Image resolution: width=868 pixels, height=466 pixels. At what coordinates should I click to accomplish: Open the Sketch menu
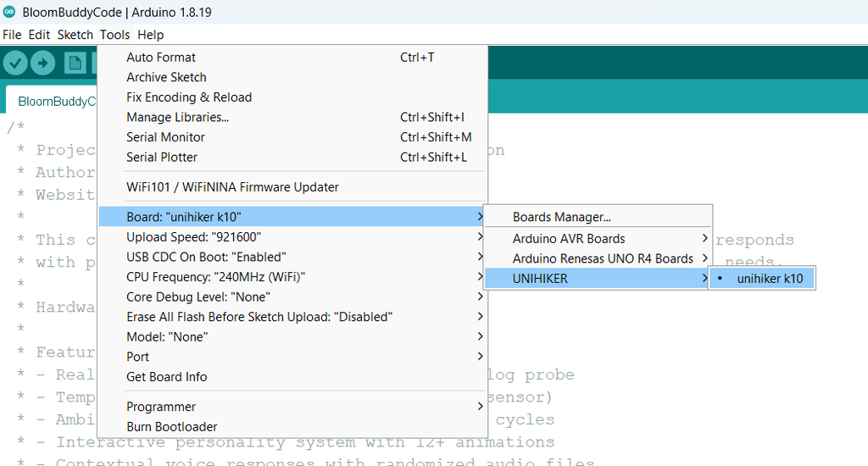click(75, 35)
